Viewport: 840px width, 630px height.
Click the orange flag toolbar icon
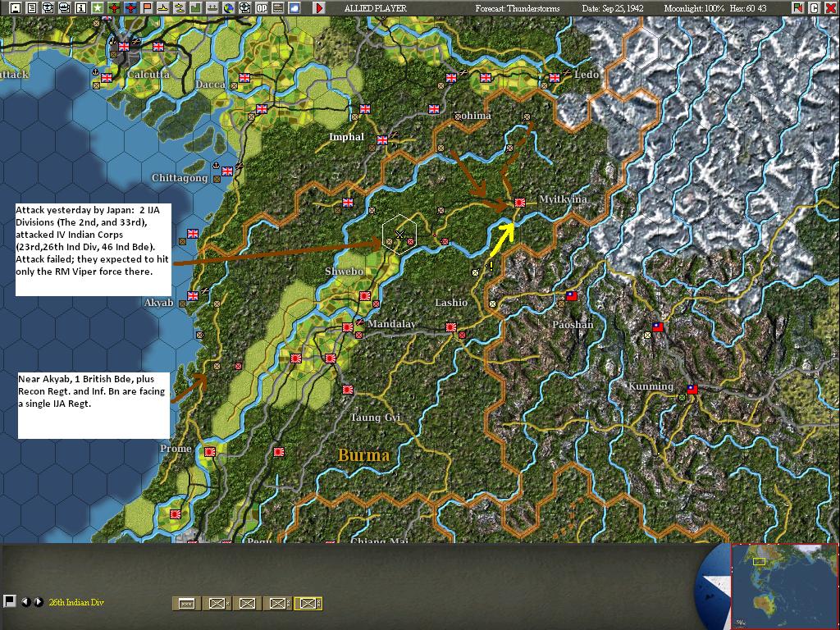[147, 8]
